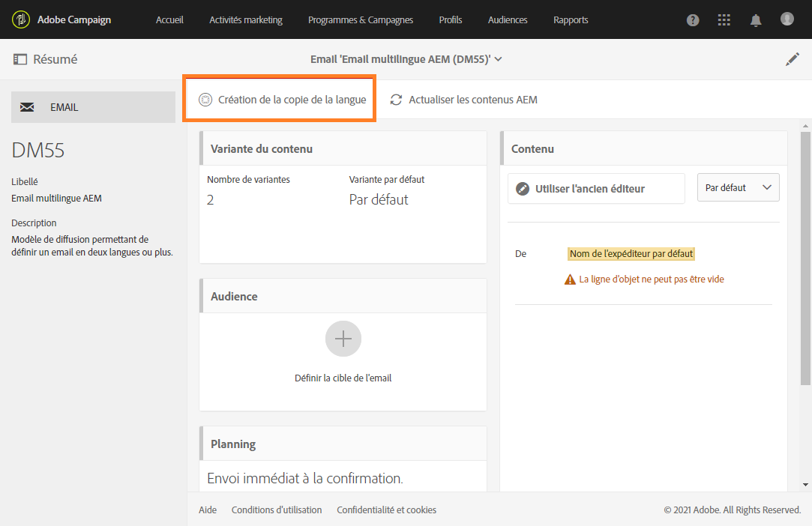Click the vertical scrollbar thumb
The height and width of the screenshot is (526, 812).
pyautogui.click(x=805, y=259)
